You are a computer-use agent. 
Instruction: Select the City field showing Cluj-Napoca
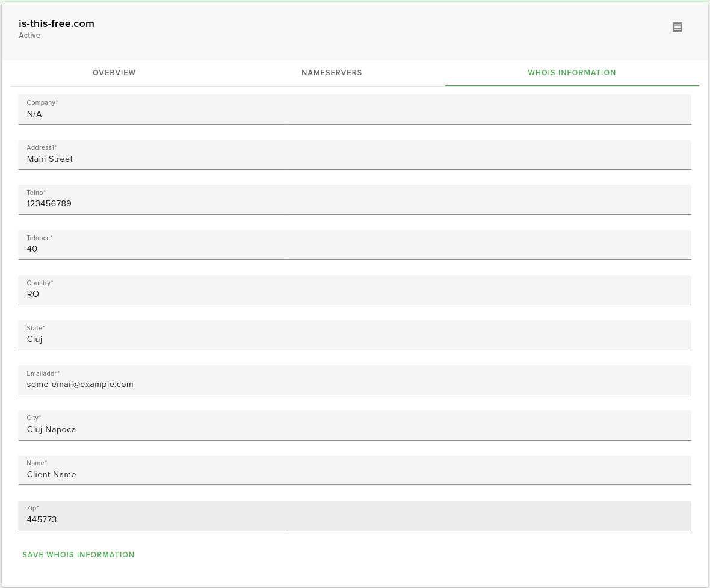pos(355,429)
